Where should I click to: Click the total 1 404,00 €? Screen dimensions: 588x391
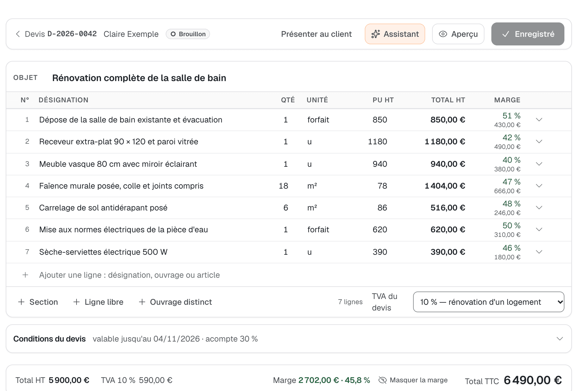click(445, 186)
